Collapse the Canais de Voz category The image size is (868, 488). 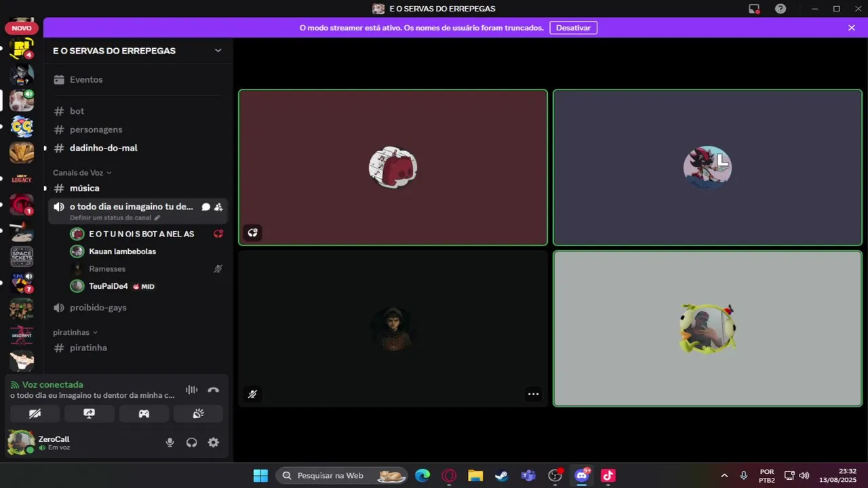82,173
